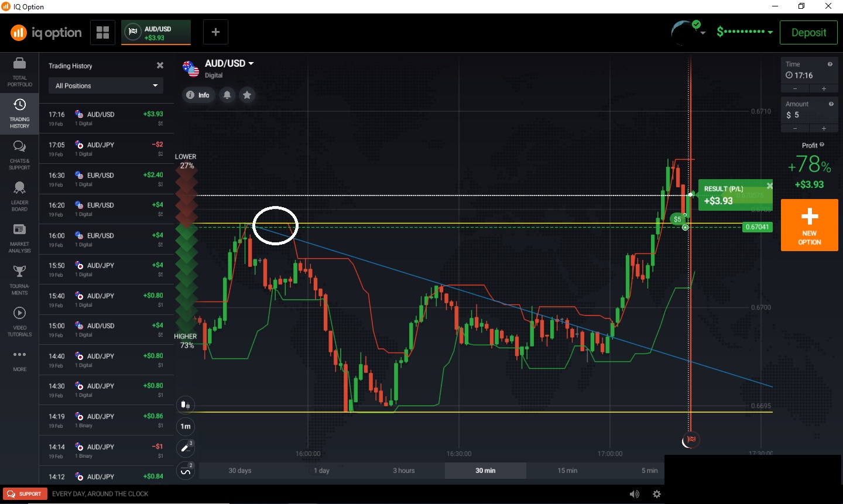Open the 15:50 AUD/JPY trade row
Screen dimensions: 843x504
107,270
